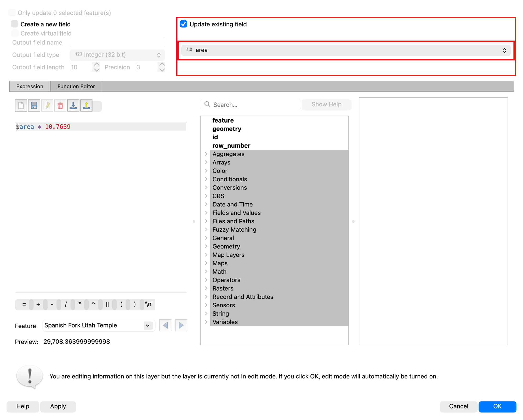Click the splitter handle right of function list

(353, 221)
